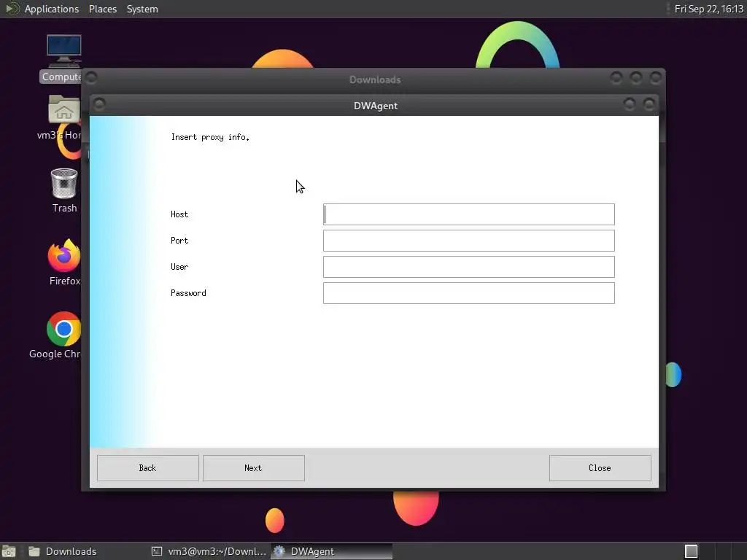Select the User text box
747x560 pixels.
pyautogui.click(x=469, y=267)
